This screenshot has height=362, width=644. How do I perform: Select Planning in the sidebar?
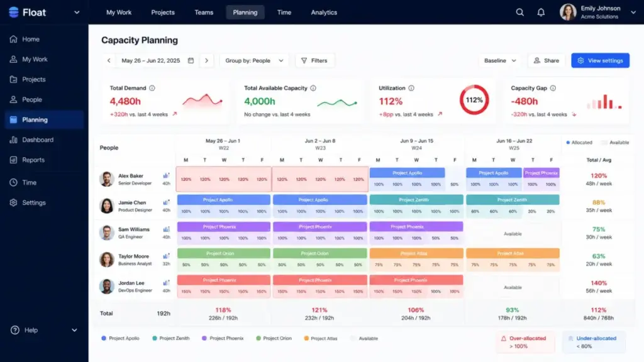(45, 119)
